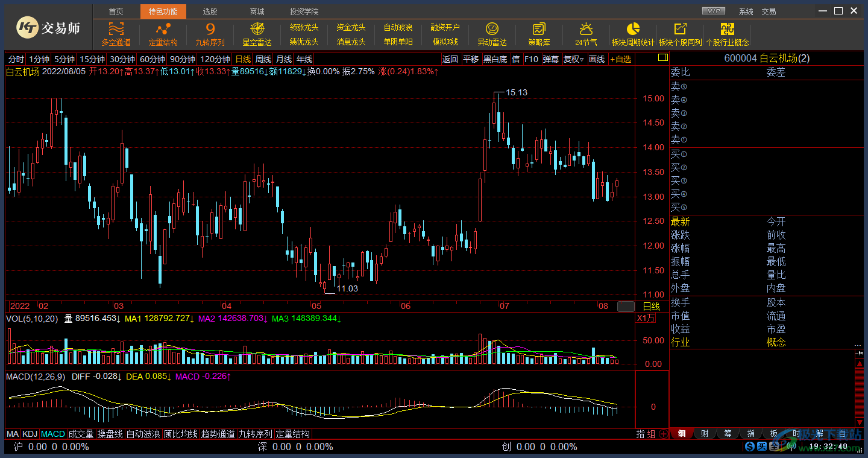Enable the MA indicator at bottom
This screenshot has width=868, height=458.
(x=13, y=434)
